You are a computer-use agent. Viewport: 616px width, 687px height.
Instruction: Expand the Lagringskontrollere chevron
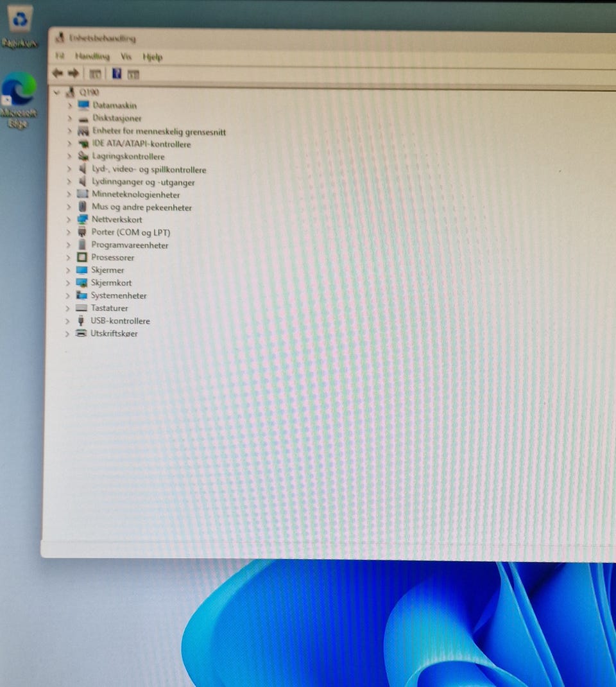[69, 156]
